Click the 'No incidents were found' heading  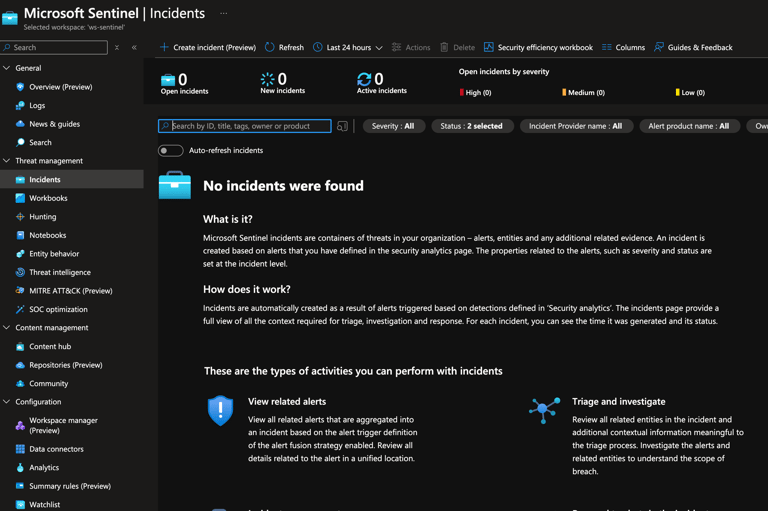coord(283,186)
